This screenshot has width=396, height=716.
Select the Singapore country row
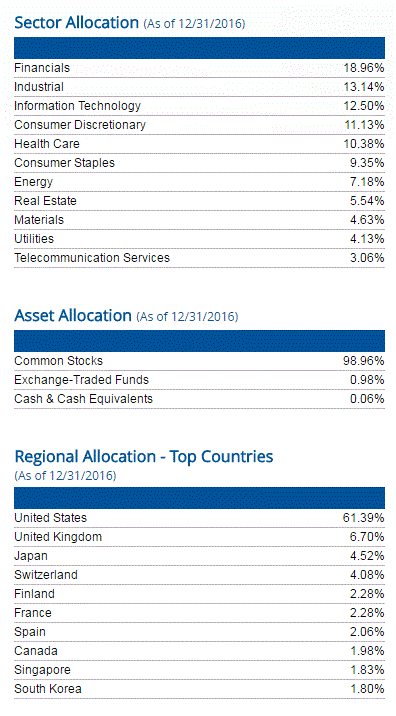tap(199, 670)
